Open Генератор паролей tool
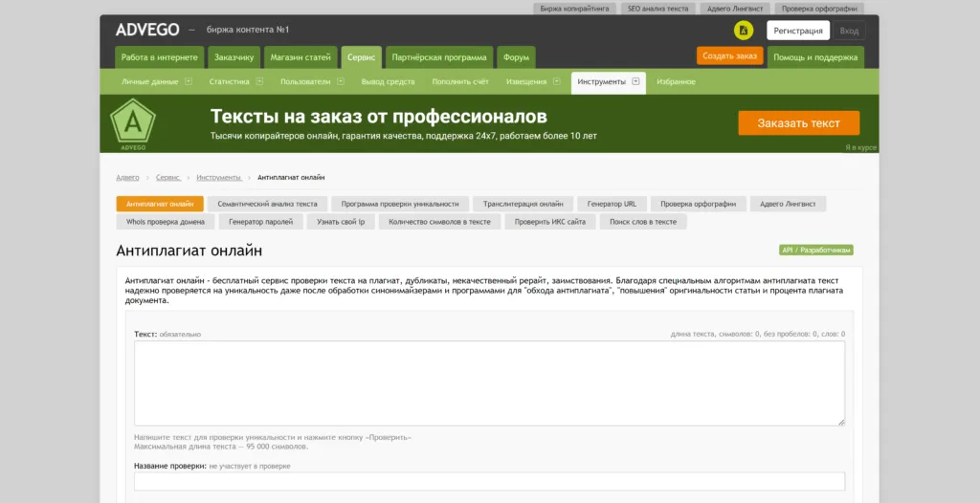This screenshot has height=503, width=980. (x=260, y=221)
